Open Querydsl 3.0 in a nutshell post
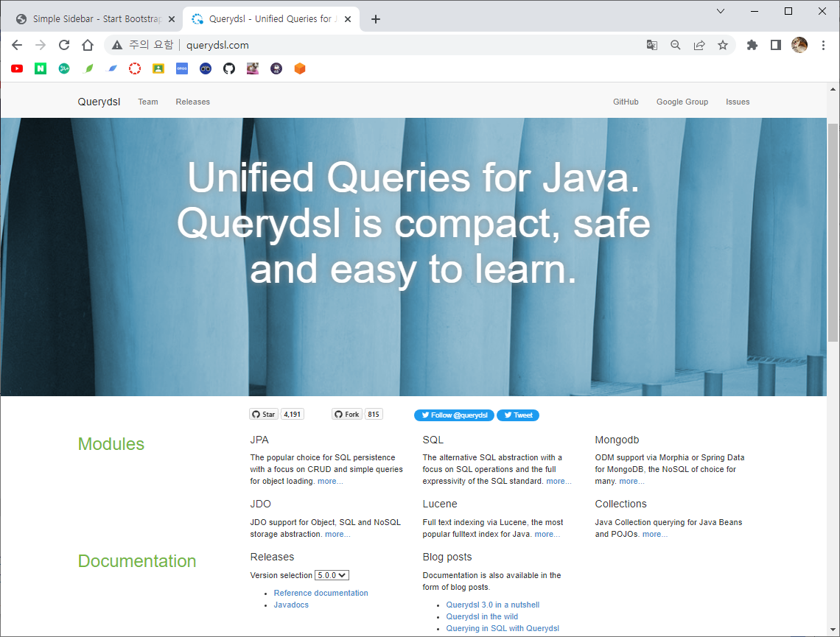This screenshot has width=840, height=637. click(493, 605)
